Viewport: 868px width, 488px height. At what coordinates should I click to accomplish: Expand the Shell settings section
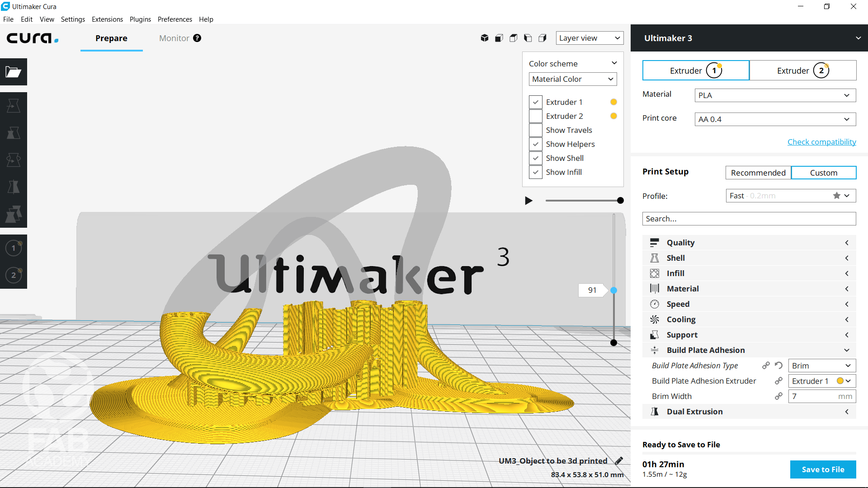tap(749, 258)
